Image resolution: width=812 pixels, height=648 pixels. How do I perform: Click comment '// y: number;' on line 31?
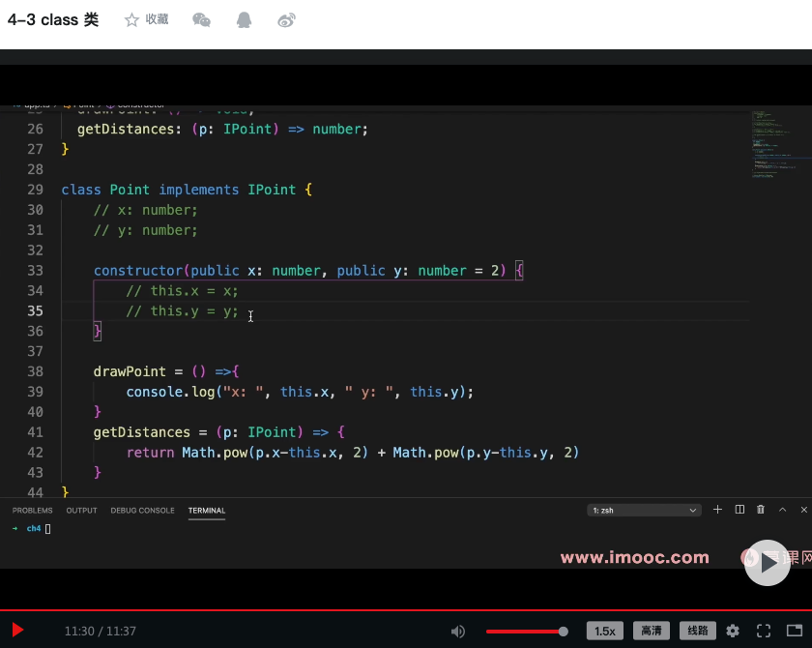(x=146, y=230)
